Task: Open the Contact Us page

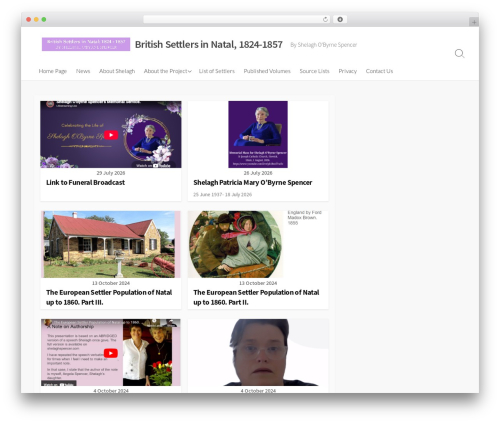Action: click(379, 71)
